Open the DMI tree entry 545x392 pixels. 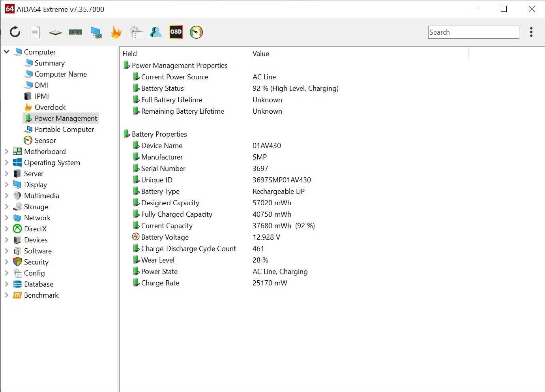click(x=41, y=85)
